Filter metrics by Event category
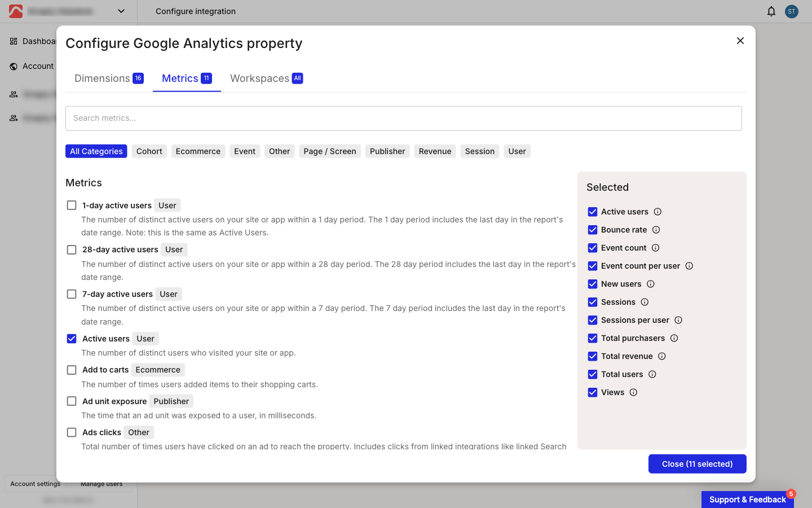This screenshot has height=508, width=812. click(245, 151)
